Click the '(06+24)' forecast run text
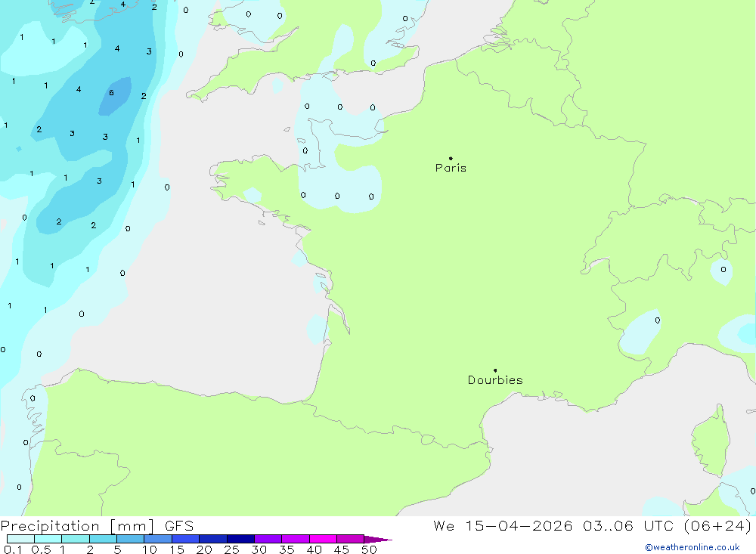The height and width of the screenshot is (554, 756). 717,525
